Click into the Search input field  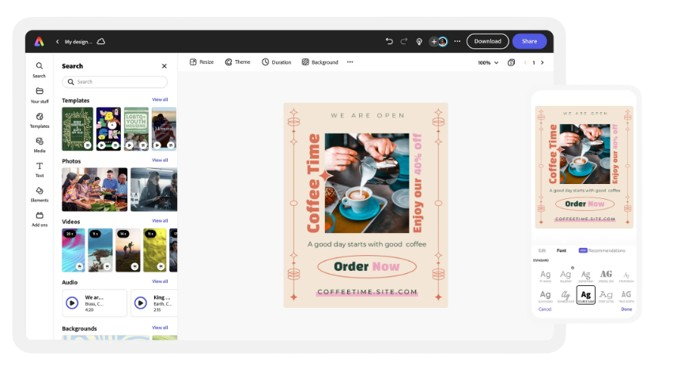point(115,82)
